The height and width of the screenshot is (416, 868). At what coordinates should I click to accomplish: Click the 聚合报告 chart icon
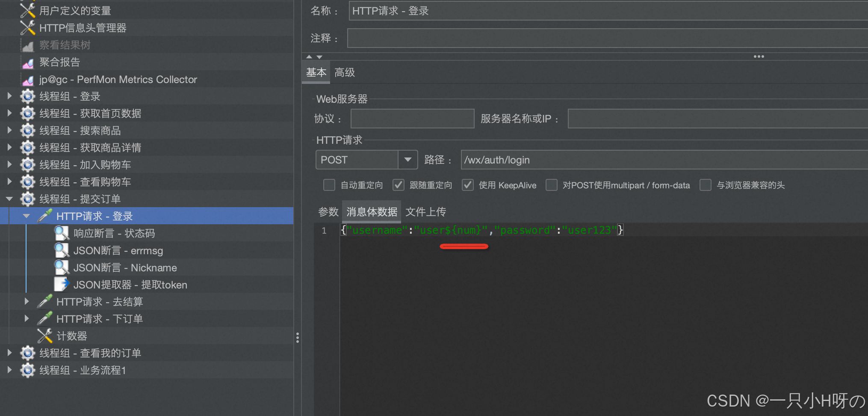point(28,62)
